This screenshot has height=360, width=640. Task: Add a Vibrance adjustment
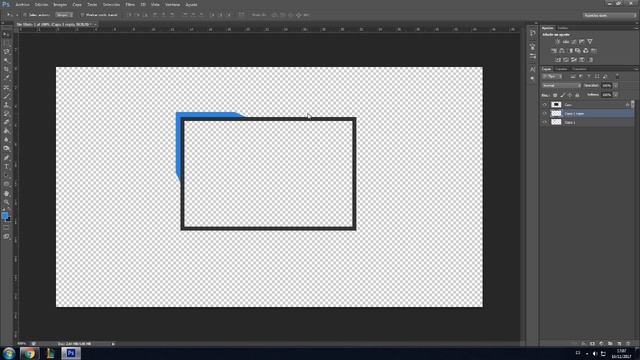pos(590,42)
